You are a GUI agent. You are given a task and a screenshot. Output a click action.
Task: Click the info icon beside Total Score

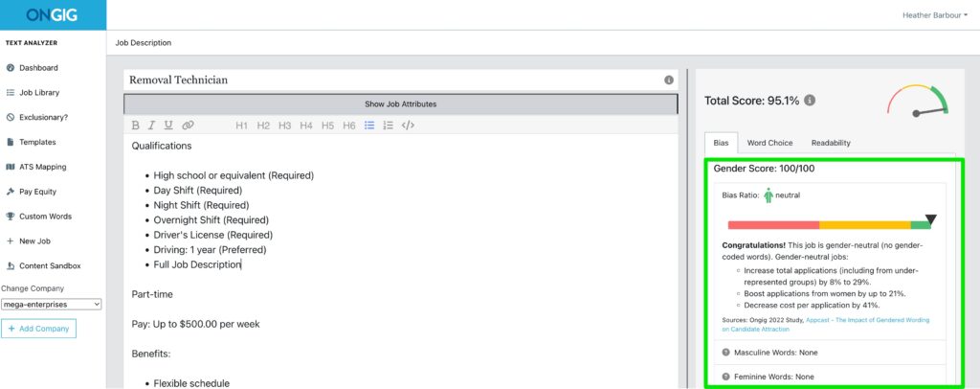810,101
